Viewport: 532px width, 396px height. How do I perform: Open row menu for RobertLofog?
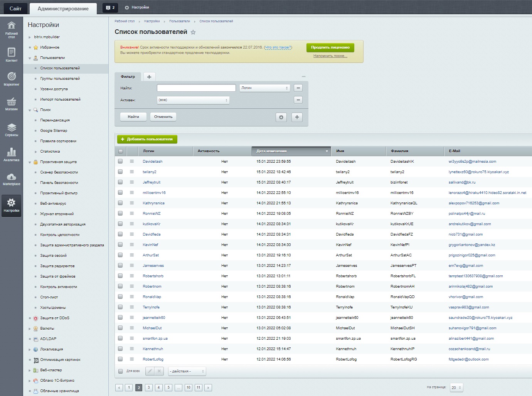pos(132,359)
